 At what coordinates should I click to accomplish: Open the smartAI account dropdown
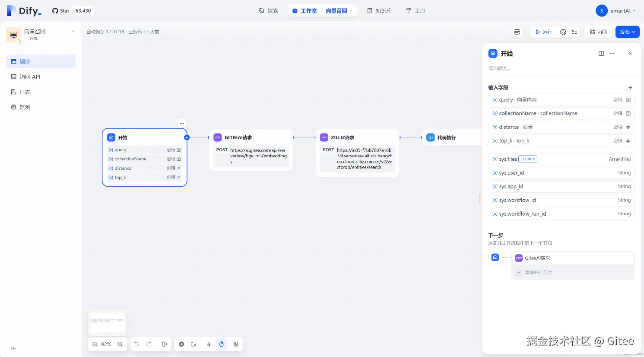[x=616, y=11]
